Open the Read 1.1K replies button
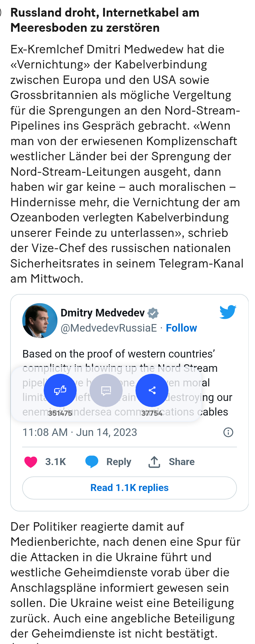This screenshot has width=255, height=644. 129,488
